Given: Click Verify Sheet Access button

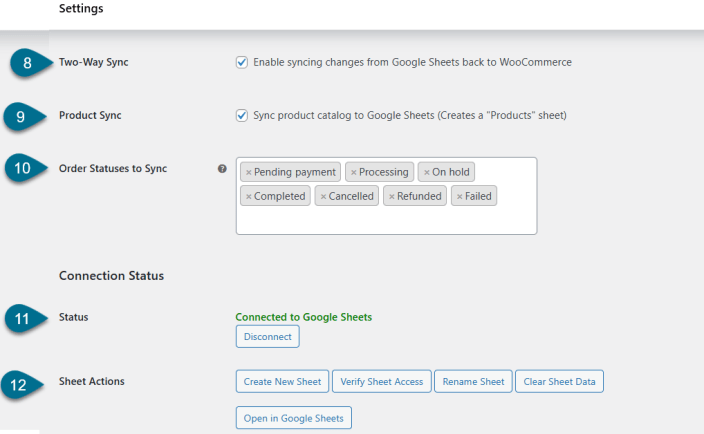Looking at the screenshot, I should (381, 381).
